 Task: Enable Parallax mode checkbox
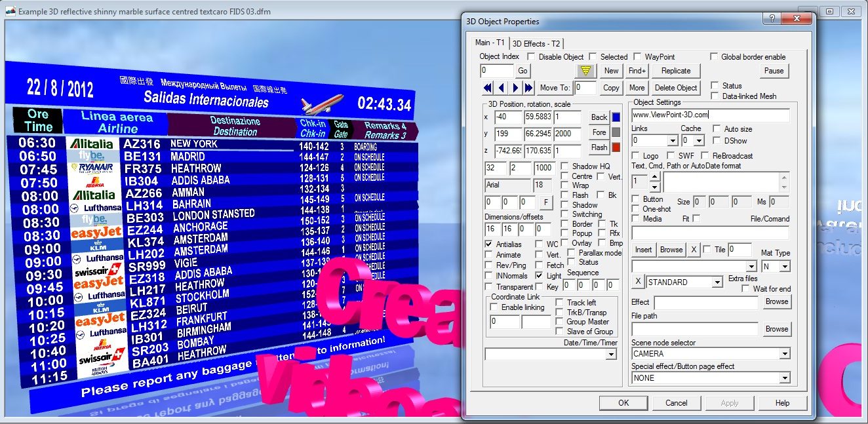pyautogui.click(x=571, y=253)
